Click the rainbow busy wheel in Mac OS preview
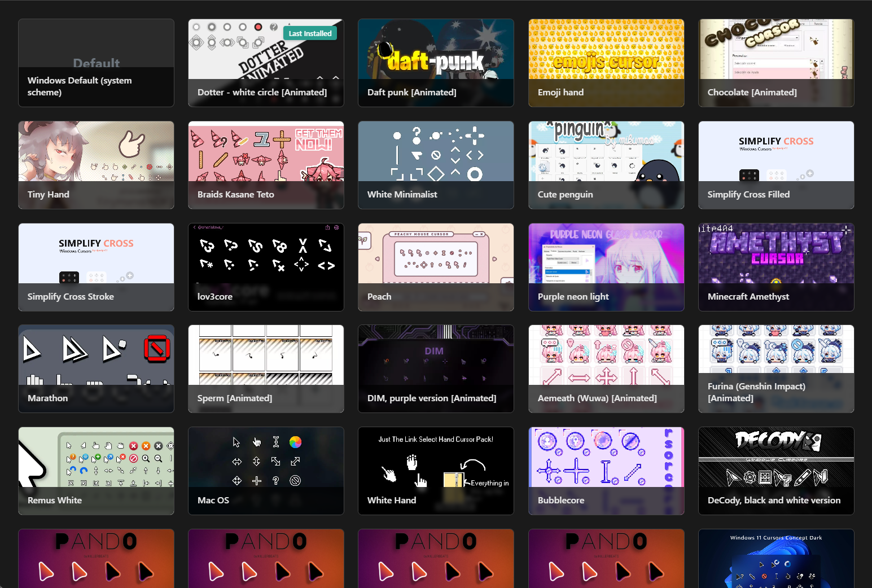Screen dimensions: 872x588 295,442
